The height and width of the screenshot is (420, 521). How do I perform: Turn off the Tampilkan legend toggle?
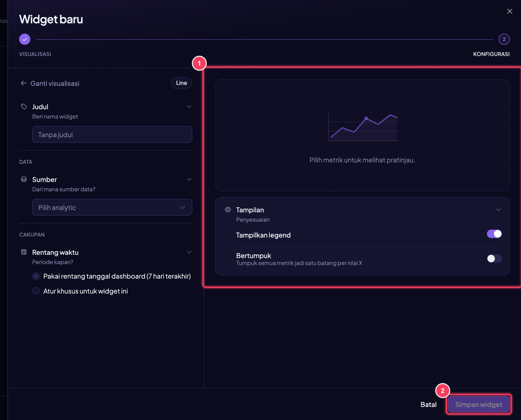(x=494, y=234)
